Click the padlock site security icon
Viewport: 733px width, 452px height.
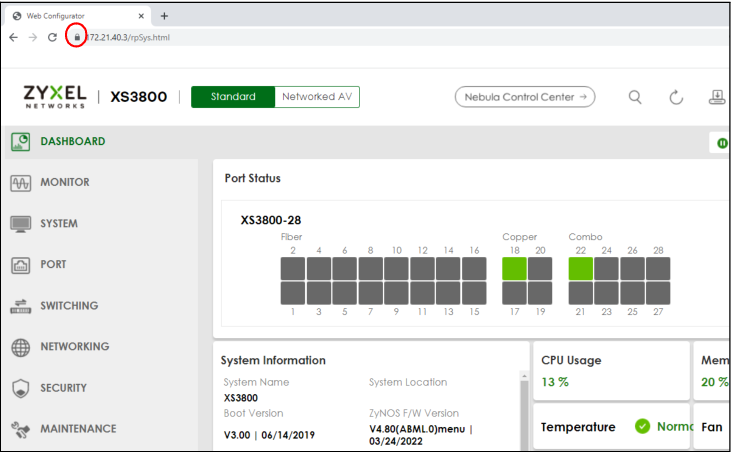click(77, 37)
